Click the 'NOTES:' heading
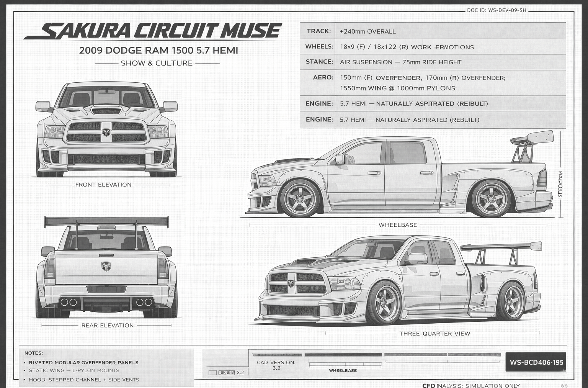Image resolution: width=588 pixels, height=388 pixels. pyautogui.click(x=34, y=353)
